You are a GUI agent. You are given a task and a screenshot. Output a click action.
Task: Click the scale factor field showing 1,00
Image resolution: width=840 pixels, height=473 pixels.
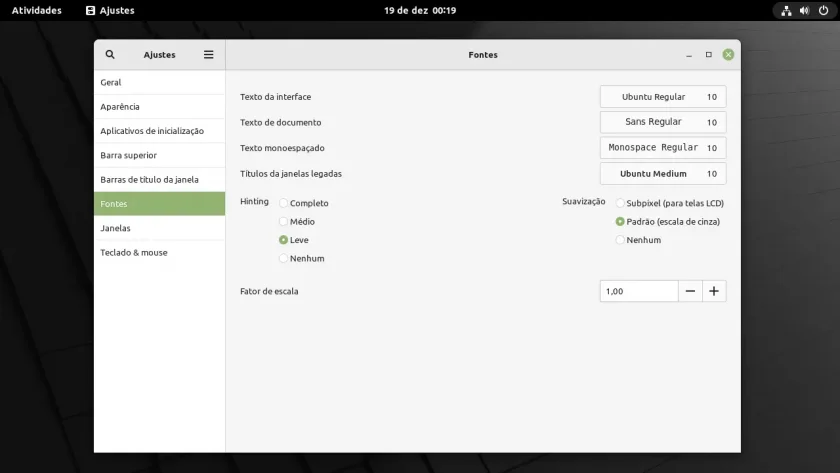pyautogui.click(x=639, y=291)
